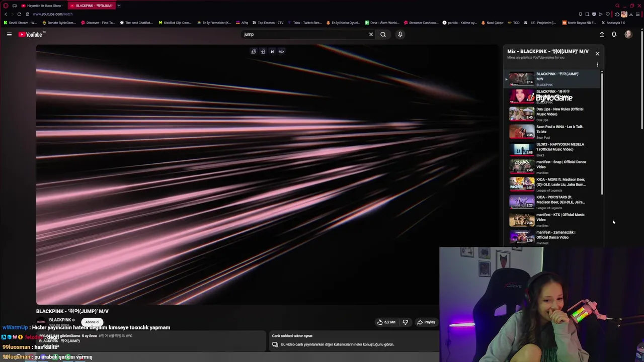Play Dua Lipa New Rules from mix

pos(553,114)
